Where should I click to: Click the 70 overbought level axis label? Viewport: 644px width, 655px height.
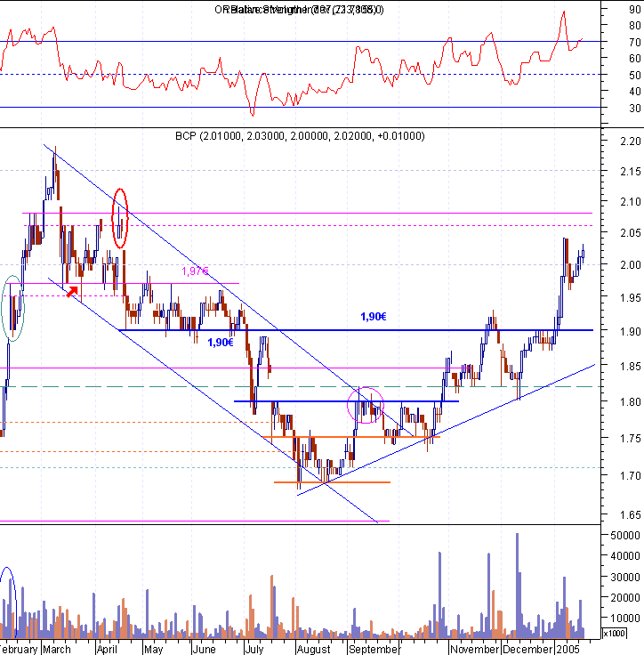(635, 42)
